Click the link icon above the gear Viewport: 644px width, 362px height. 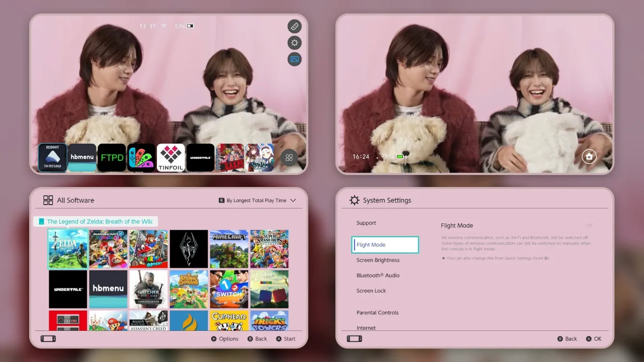tap(294, 26)
